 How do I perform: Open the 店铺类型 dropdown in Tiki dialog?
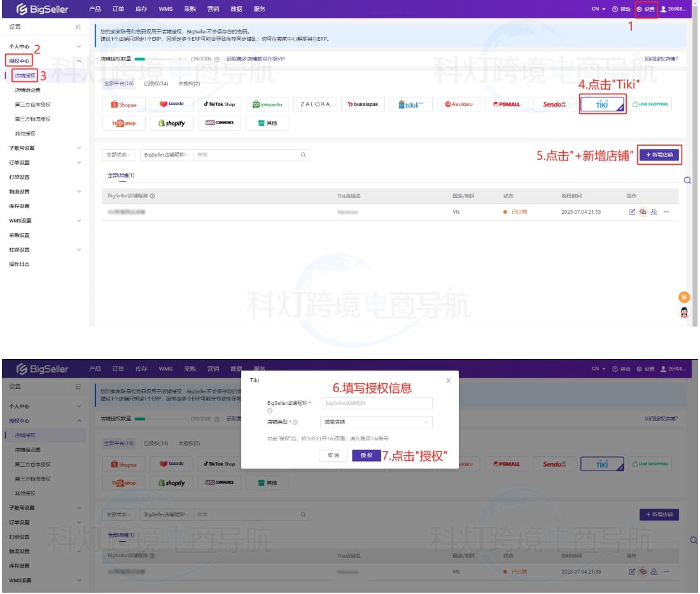[x=375, y=422]
